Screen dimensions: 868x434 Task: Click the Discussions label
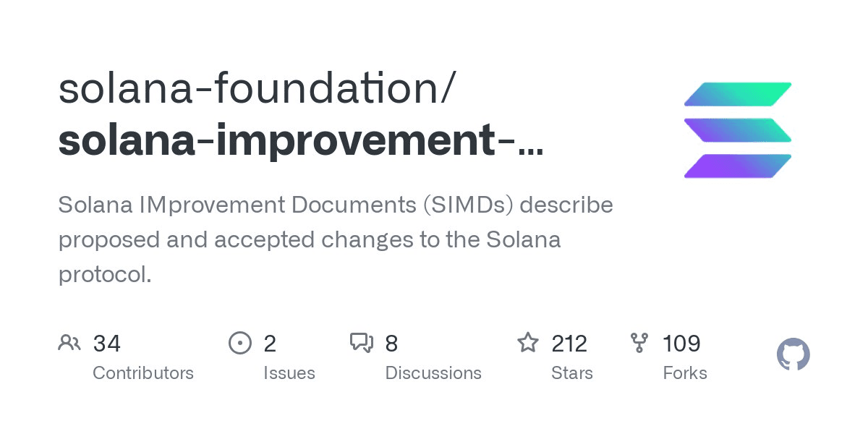click(x=433, y=373)
